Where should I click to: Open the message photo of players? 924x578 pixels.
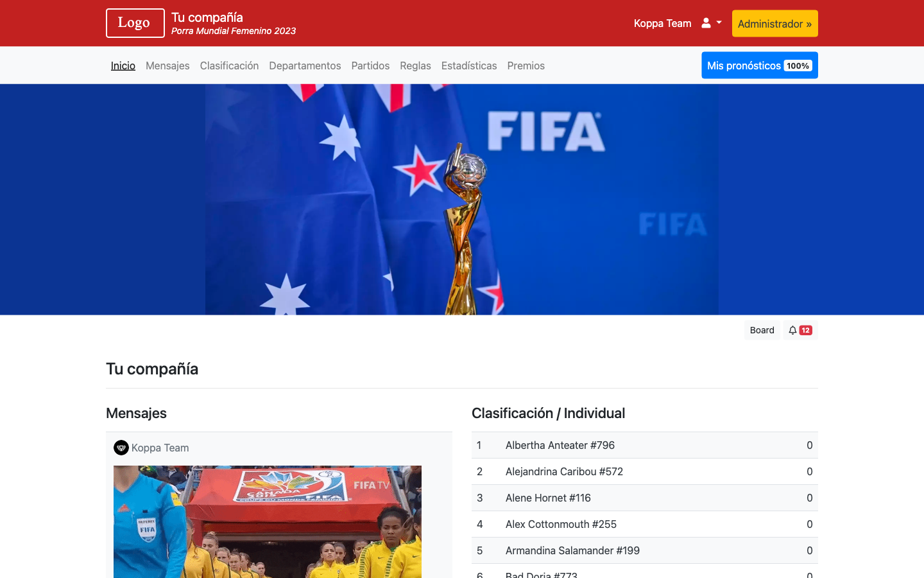pos(268,521)
